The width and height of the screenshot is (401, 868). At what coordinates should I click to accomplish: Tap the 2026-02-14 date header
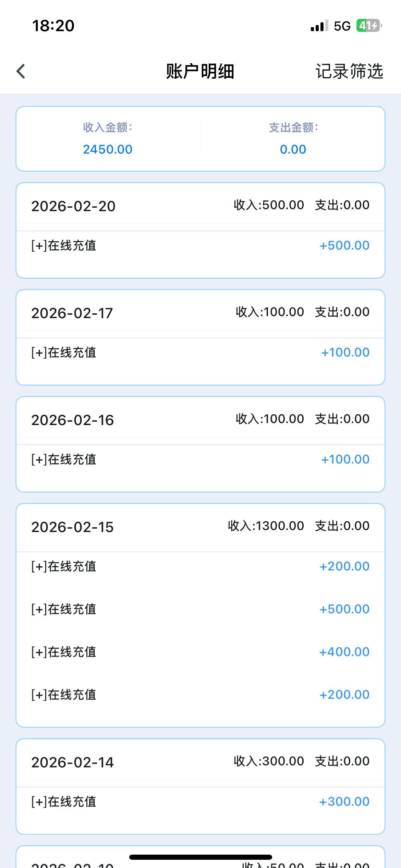[72, 762]
